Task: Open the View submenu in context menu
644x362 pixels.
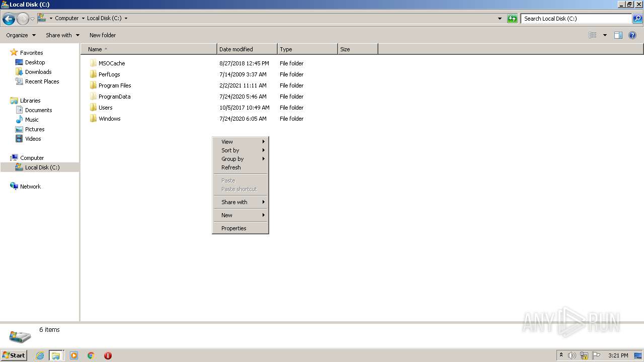Action: [240, 142]
